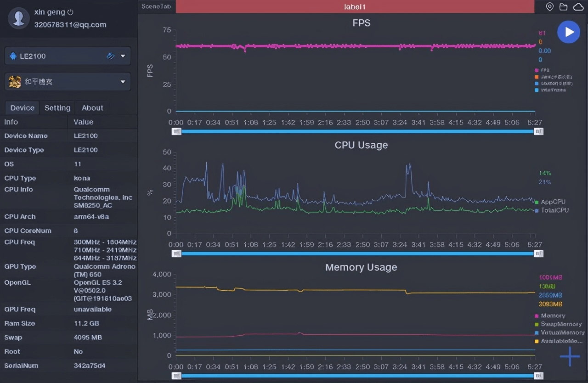Toggle the SwapMemory series legend
Screen dimensions: 588x383
[x=558, y=324]
